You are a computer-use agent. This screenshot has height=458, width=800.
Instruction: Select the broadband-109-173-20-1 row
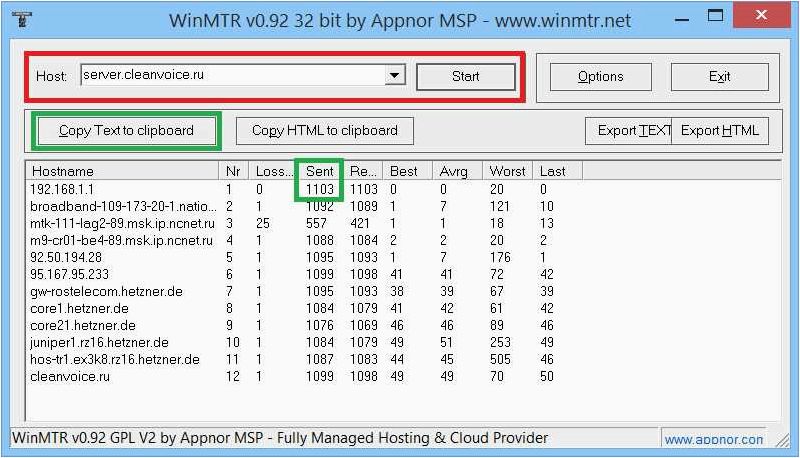tap(306, 206)
